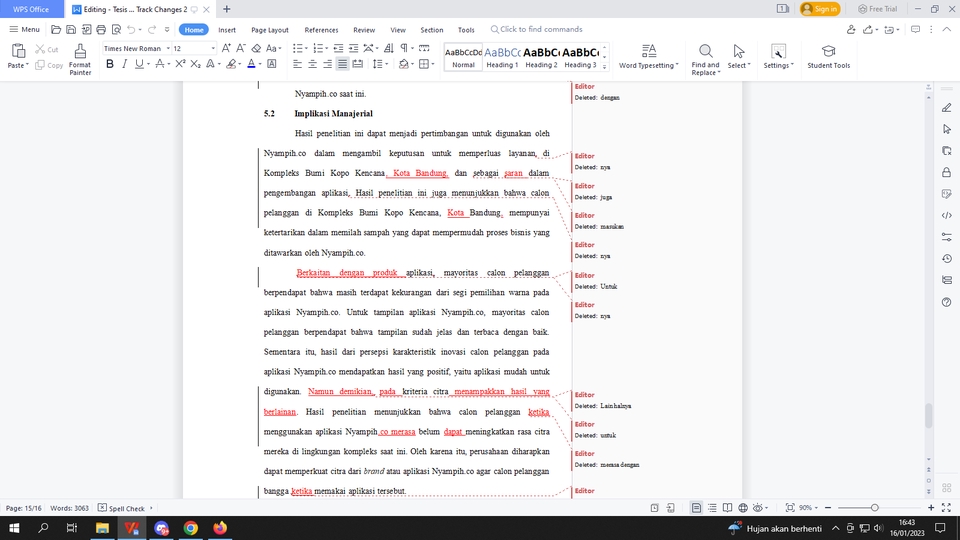Image resolution: width=960 pixels, height=540 pixels.
Task: Click the text highlight color swatch
Action: pos(231,64)
